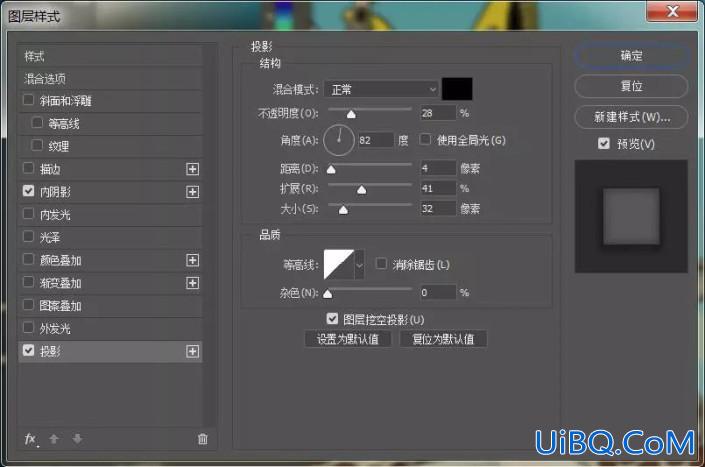The height and width of the screenshot is (467, 705).
Task: Click the 扩展 value field 41
Action: (438, 188)
